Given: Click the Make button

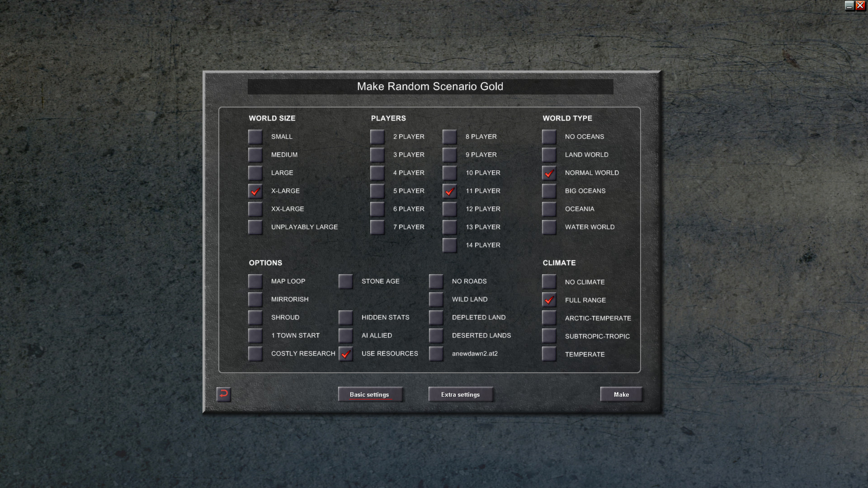Looking at the screenshot, I should (x=621, y=394).
